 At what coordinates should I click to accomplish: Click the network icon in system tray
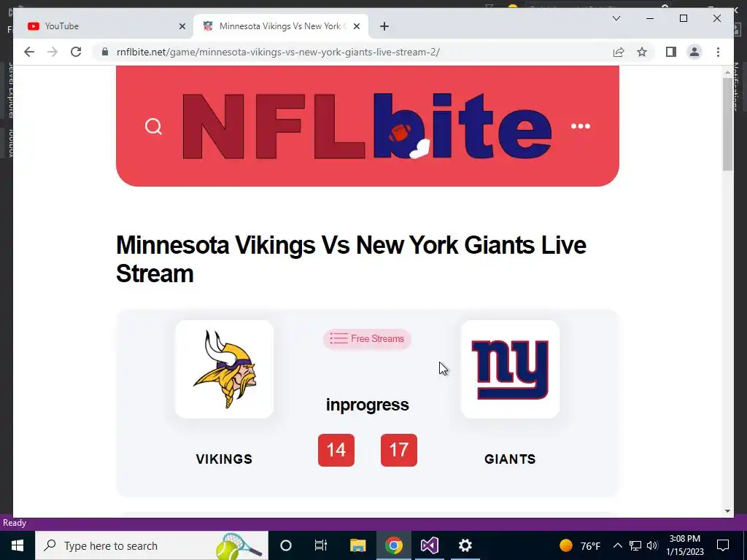[635, 545]
